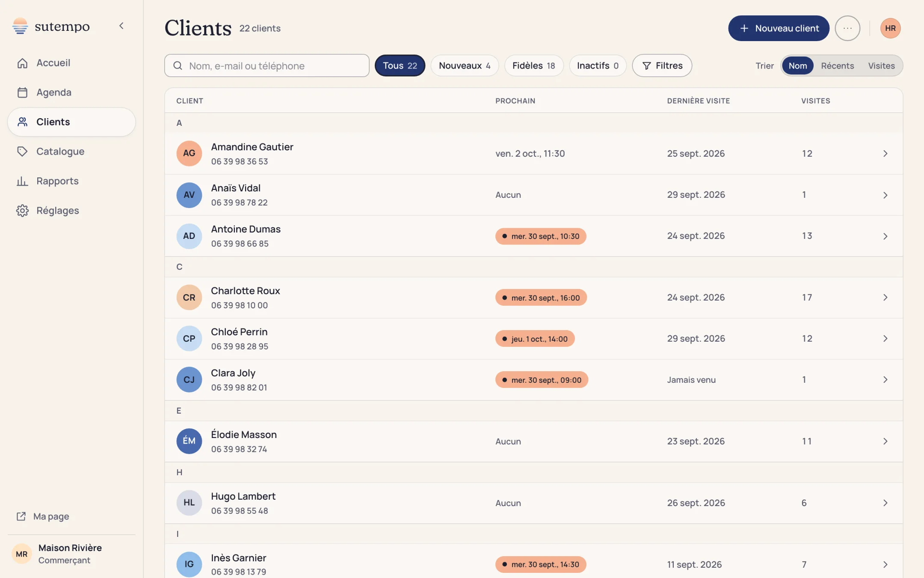This screenshot has height=578, width=924.
Task: Open Anaïs Vidal row chevron
Action: 885,195
